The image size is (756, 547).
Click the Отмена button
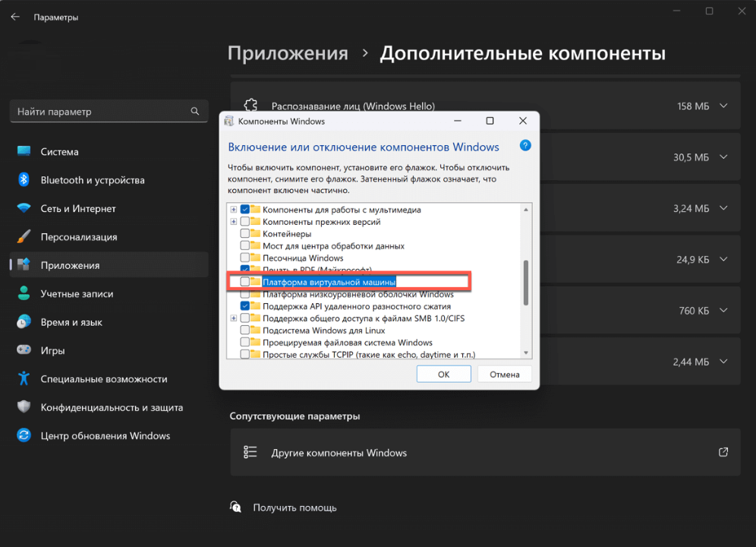(504, 374)
